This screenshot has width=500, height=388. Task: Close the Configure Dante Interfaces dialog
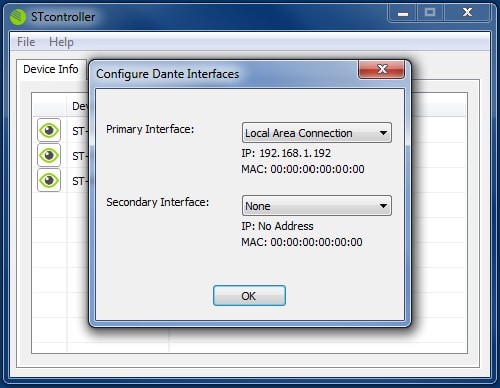[382, 69]
